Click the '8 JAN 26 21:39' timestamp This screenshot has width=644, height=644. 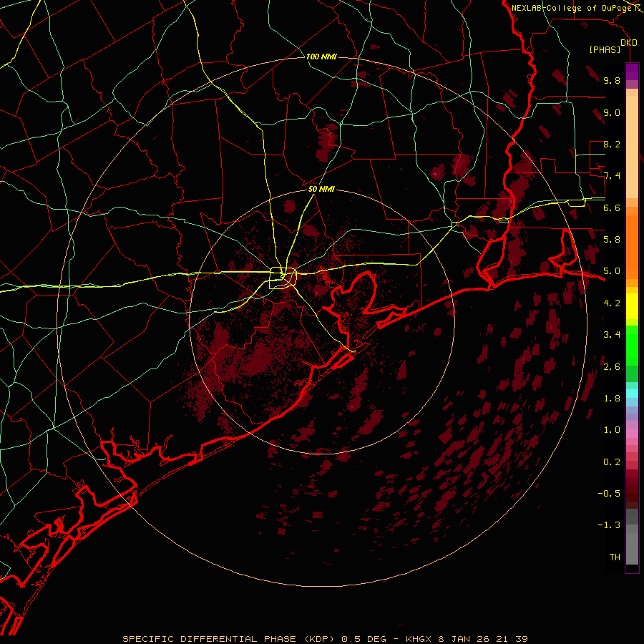(x=484, y=639)
